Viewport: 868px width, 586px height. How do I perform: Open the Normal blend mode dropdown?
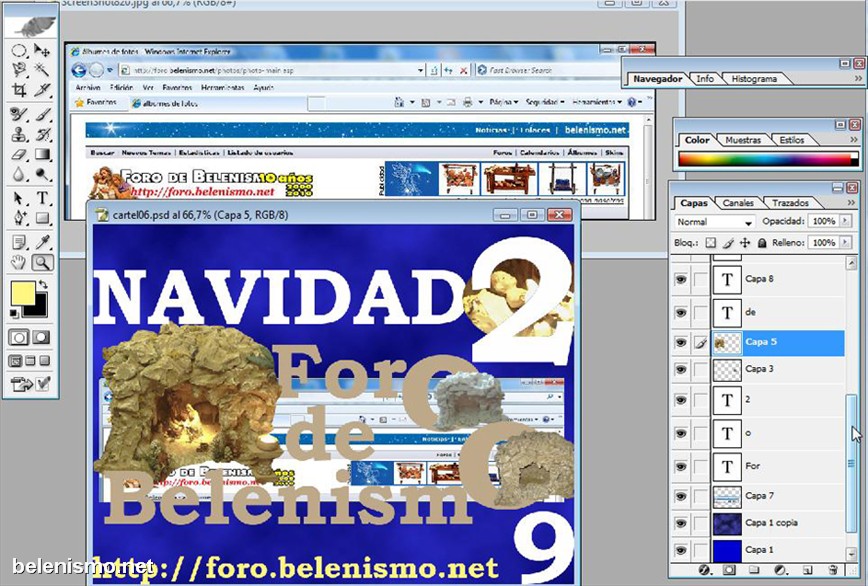[x=714, y=222]
